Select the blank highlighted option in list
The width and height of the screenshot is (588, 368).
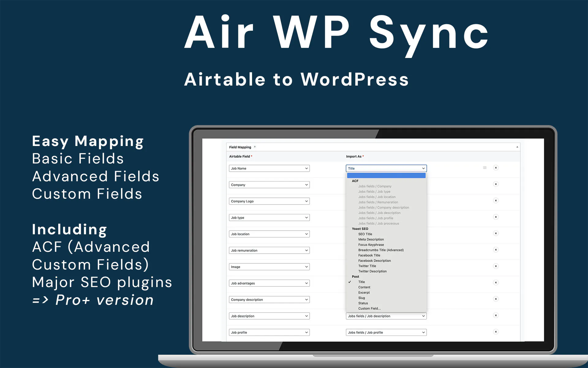386,175
